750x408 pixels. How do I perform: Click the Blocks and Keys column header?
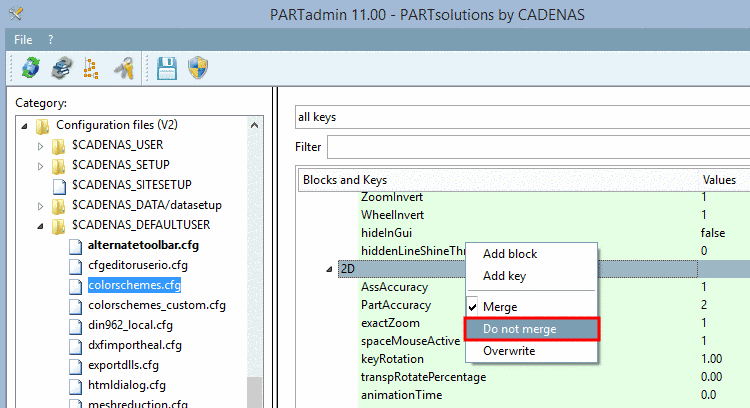point(497,180)
